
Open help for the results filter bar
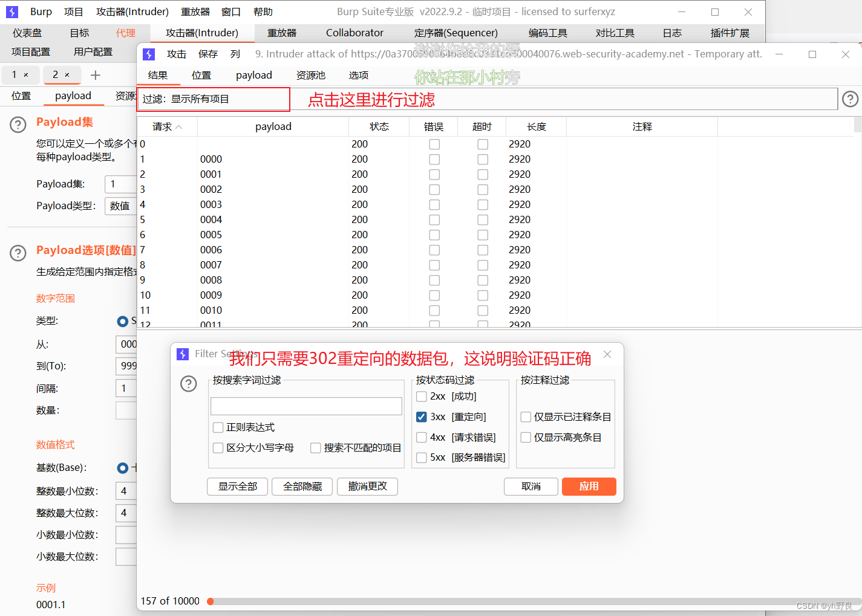pos(850,99)
